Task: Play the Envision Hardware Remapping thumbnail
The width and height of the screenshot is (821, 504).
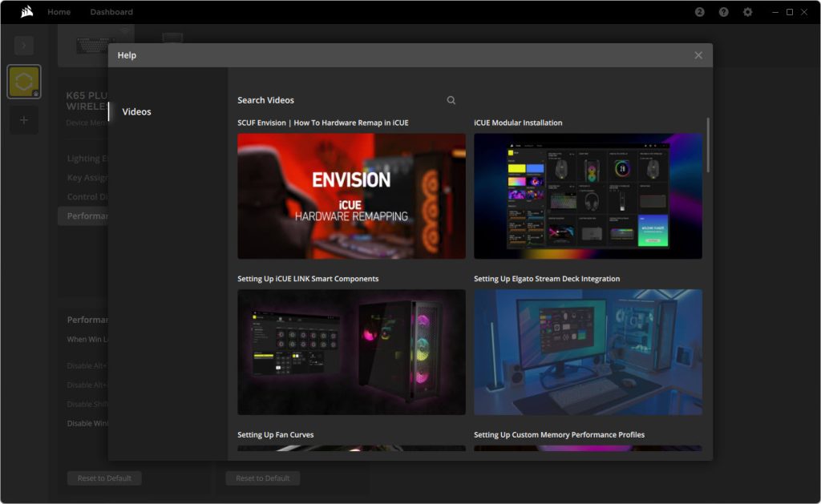Action: click(x=351, y=196)
